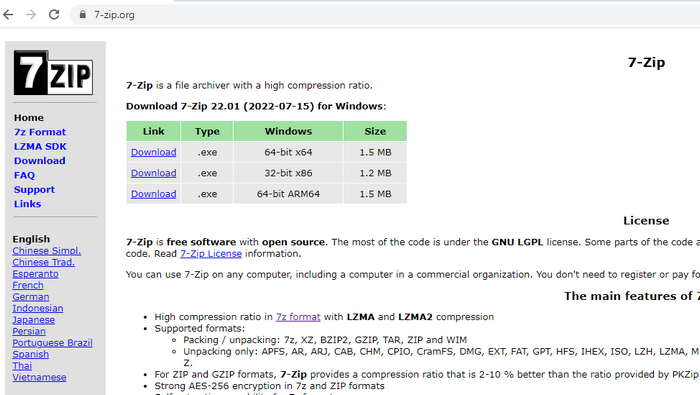Switch language to Chinese Trad.
The image size is (700, 395).
click(43, 262)
